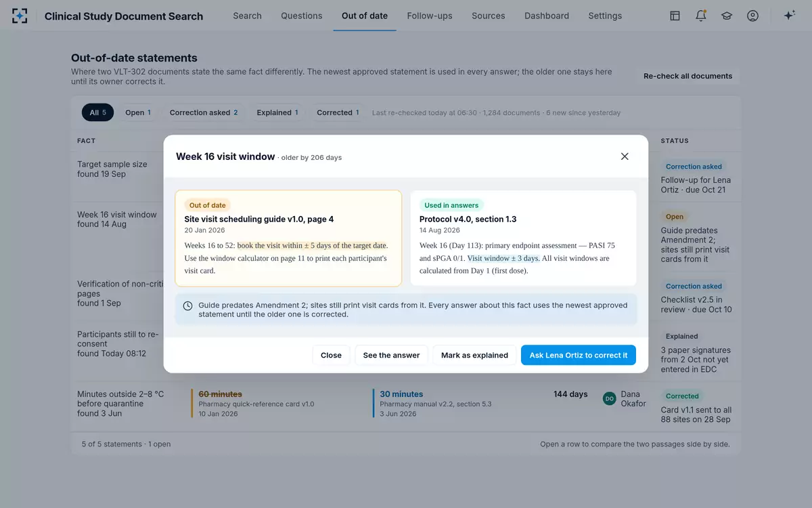The image size is (812, 508).
Task: Filter by Correction asked
Action: (204, 112)
